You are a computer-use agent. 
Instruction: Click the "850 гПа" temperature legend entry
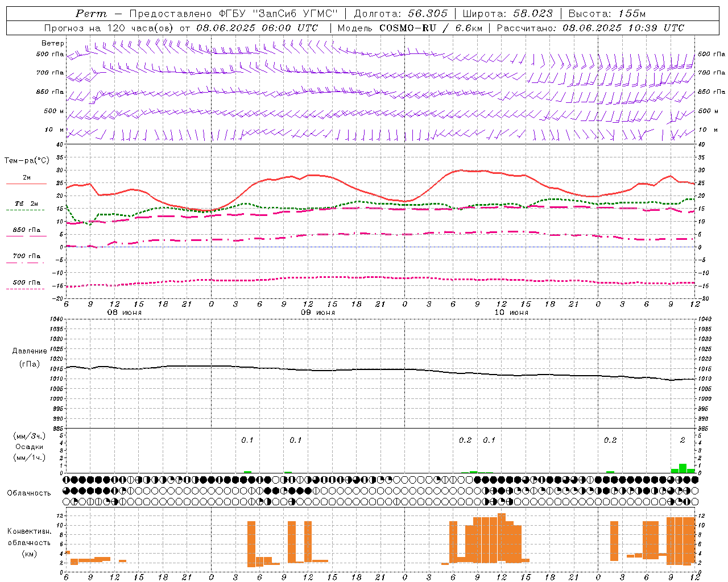tap(27, 230)
